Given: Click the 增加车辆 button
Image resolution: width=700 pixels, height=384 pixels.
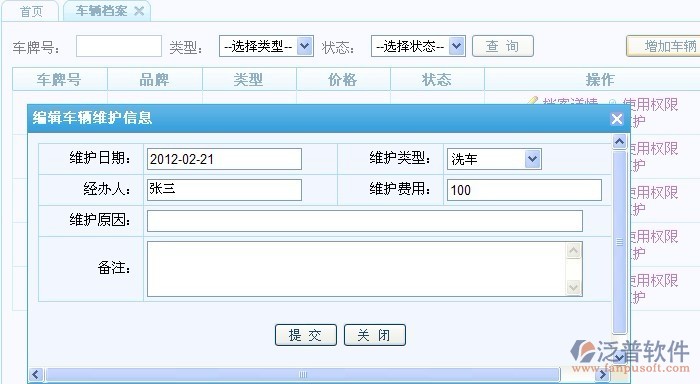Looking at the screenshot, I should (663, 46).
